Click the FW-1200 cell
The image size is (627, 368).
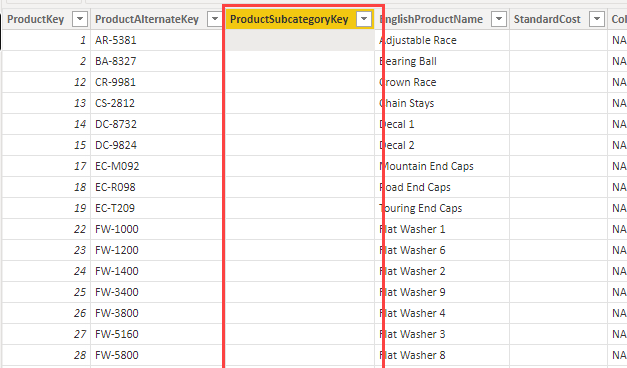click(156, 250)
